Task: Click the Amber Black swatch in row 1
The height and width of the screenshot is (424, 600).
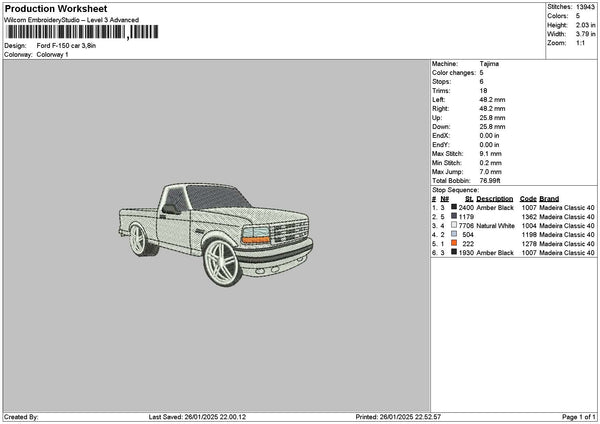Action: tap(454, 207)
